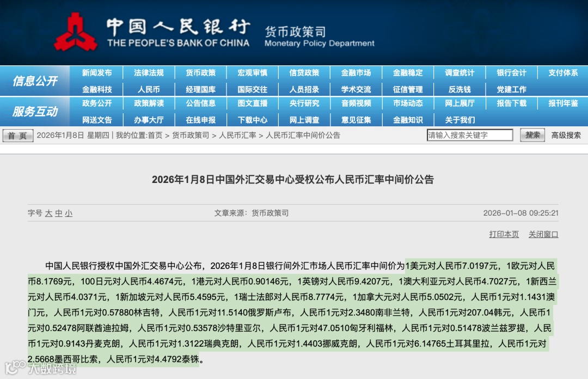Viewport: 588px width, 379px height.
Task: Click the 关闭窗口 close-window link
Action: 544,234
